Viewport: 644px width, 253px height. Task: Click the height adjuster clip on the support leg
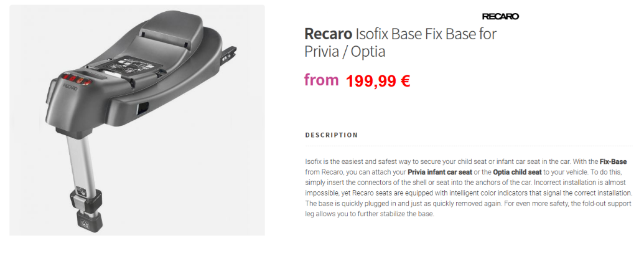[86, 198]
